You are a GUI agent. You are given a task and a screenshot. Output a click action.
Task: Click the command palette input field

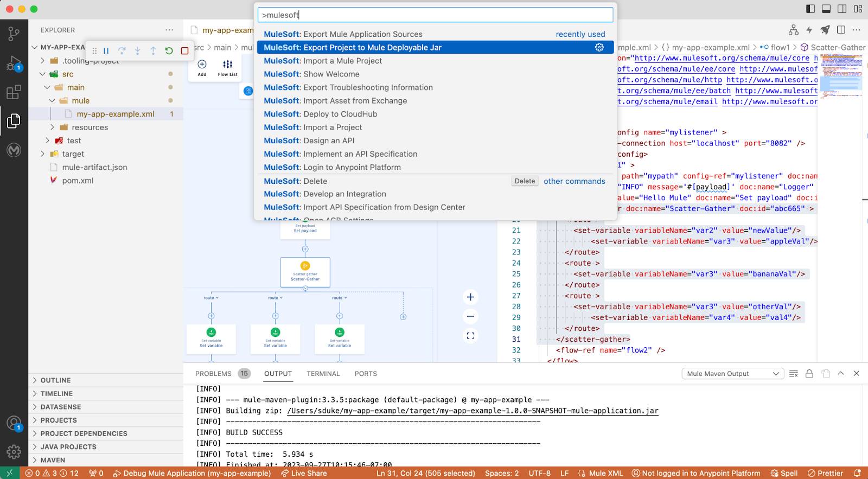(x=435, y=15)
